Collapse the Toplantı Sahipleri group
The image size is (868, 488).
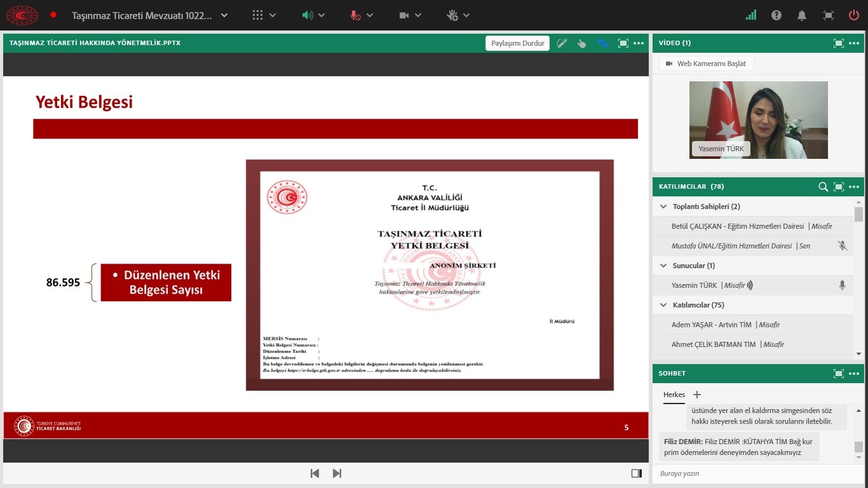(x=663, y=207)
